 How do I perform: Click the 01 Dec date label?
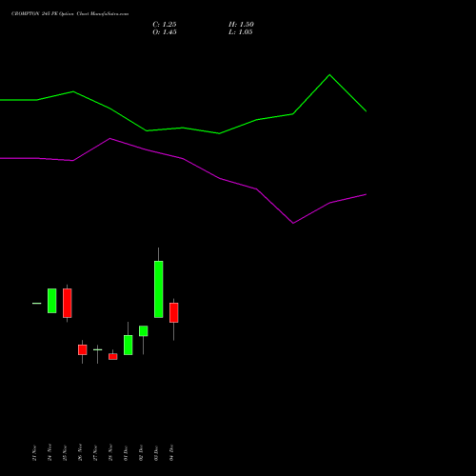pyautogui.click(x=126, y=453)
